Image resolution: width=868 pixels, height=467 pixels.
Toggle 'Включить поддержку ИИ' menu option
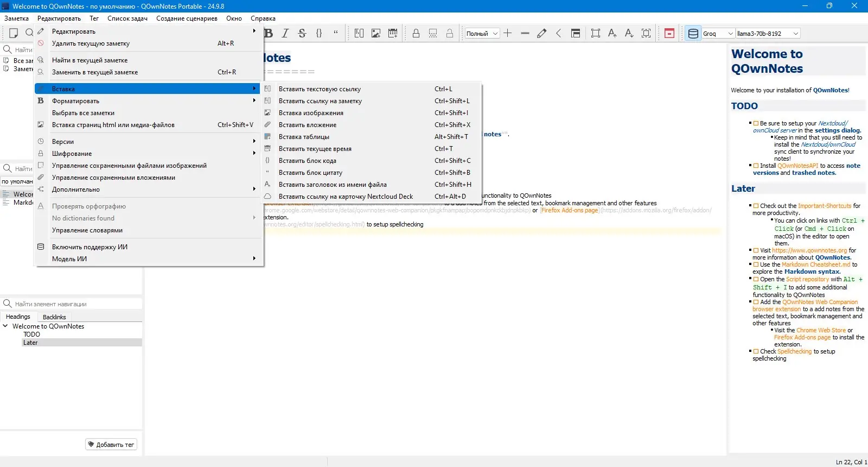point(149,247)
